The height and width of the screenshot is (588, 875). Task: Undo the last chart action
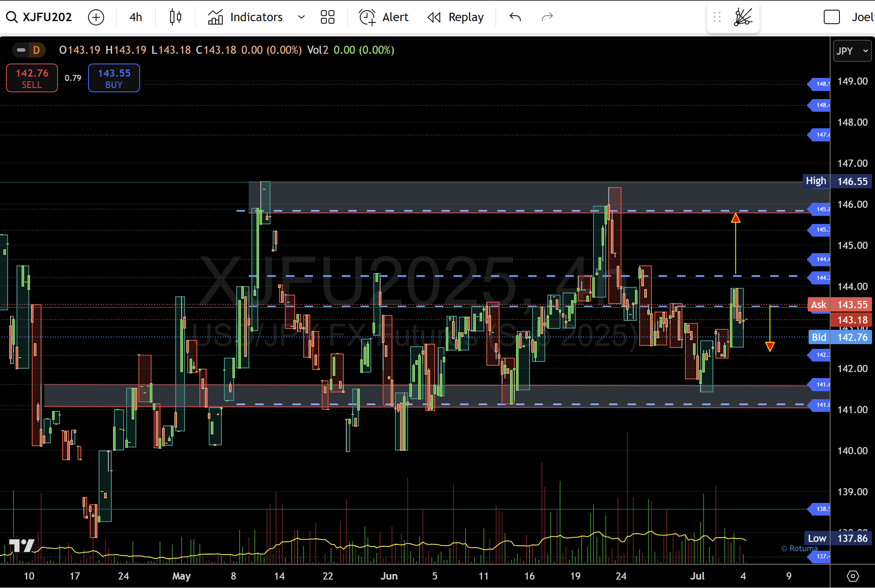(515, 17)
